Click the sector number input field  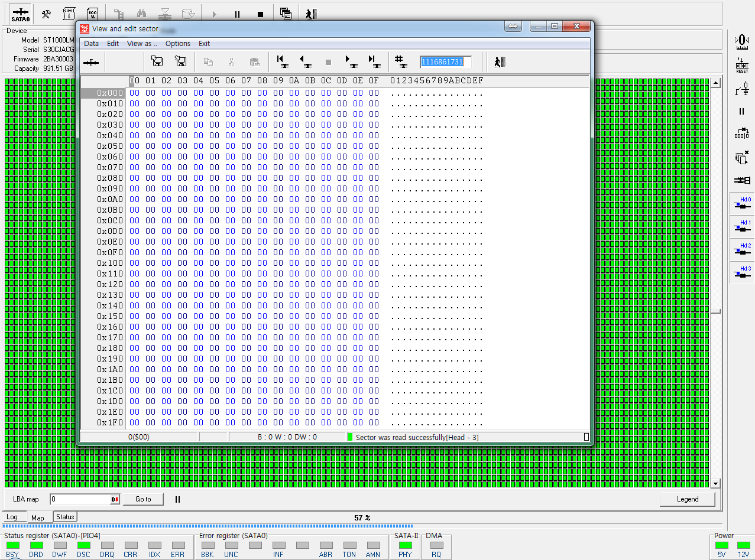[445, 61]
